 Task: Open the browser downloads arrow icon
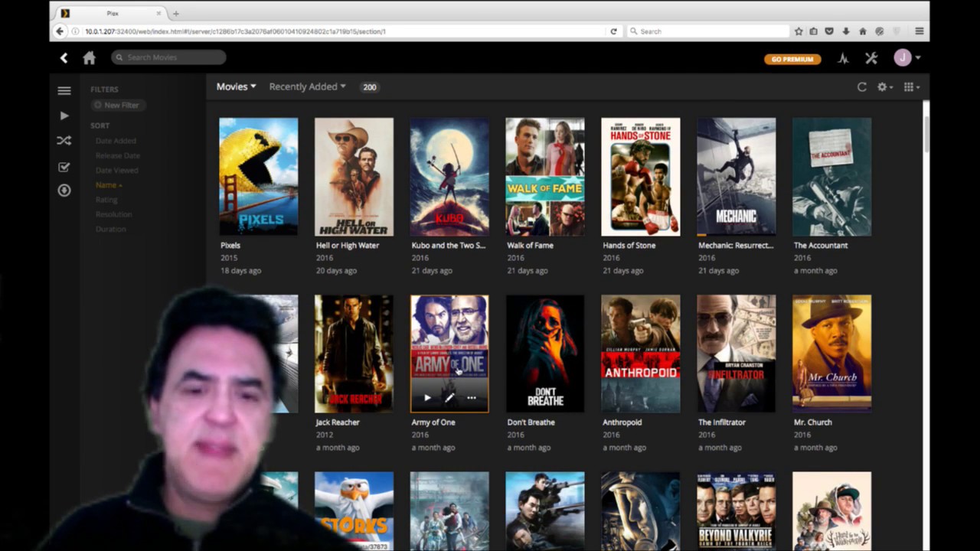[846, 31]
